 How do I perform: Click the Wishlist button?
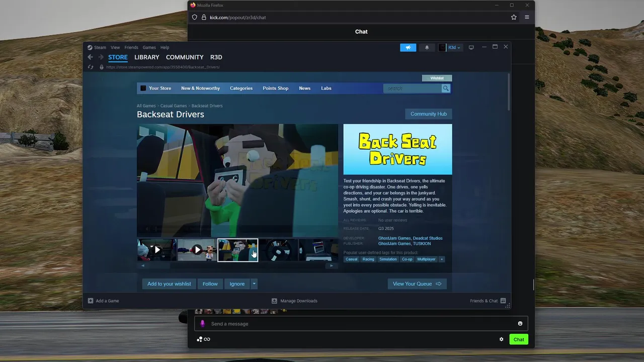click(x=437, y=78)
